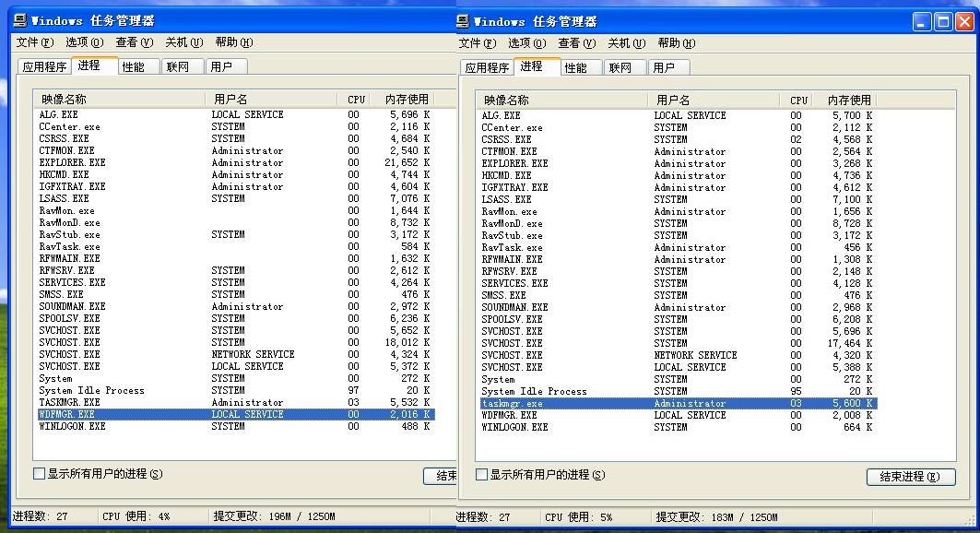The image size is (980, 533).
Task: Select EXPLORER.EXE process in left window
Action: [235, 162]
